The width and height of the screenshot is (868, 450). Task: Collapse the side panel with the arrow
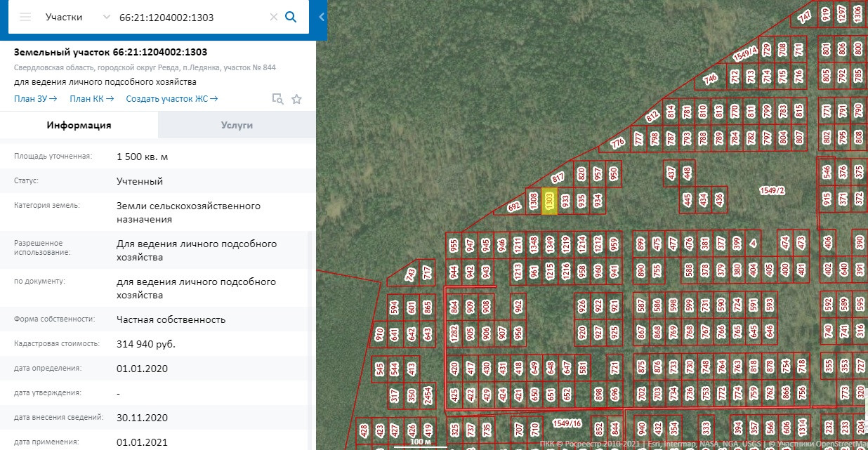(322, 17)
